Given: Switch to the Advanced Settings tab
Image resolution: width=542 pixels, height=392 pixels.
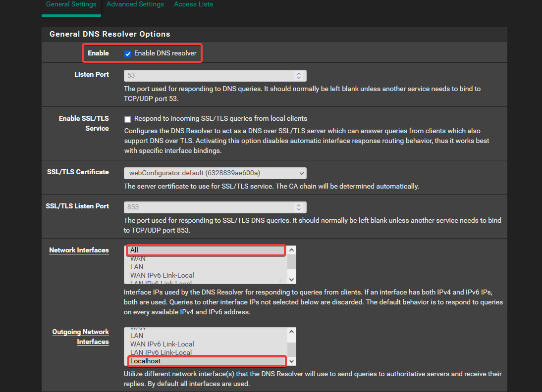Looking at the screenshot, I should (x=135, y=4).
